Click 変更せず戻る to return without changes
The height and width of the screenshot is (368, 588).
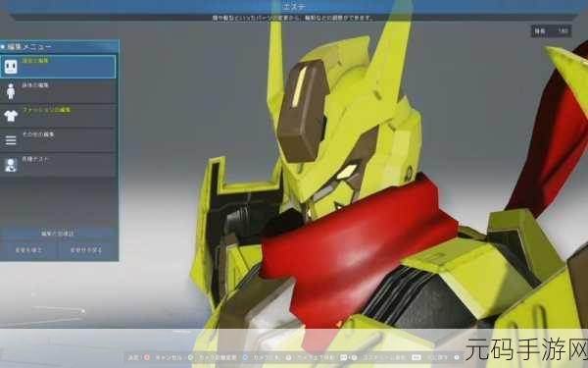click(x=86, y=250)
